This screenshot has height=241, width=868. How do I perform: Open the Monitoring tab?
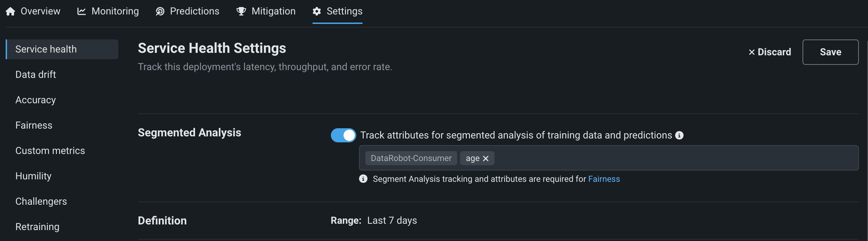tap(115, 11)
